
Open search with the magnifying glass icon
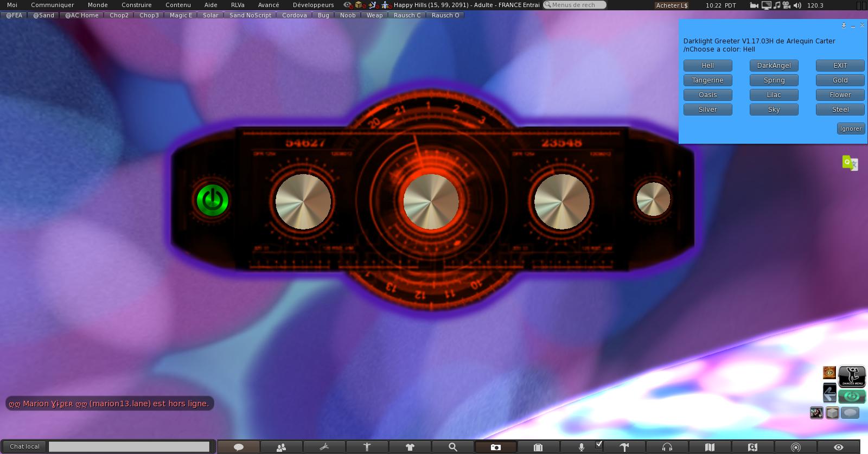point(452,447)
